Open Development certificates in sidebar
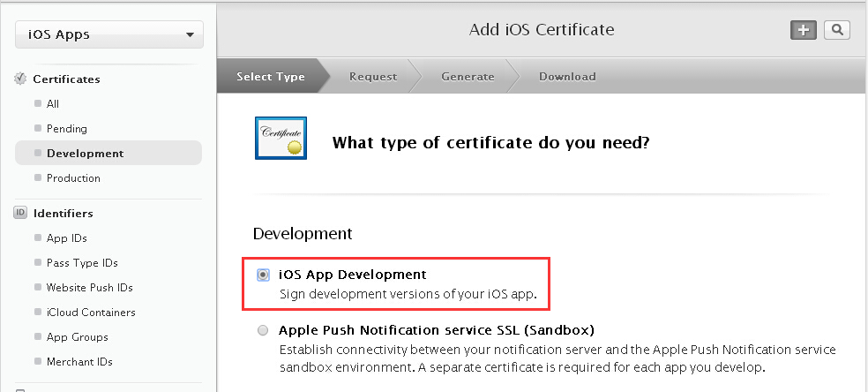The width and height of the screenshot is (868, 392). click(108, 153)
